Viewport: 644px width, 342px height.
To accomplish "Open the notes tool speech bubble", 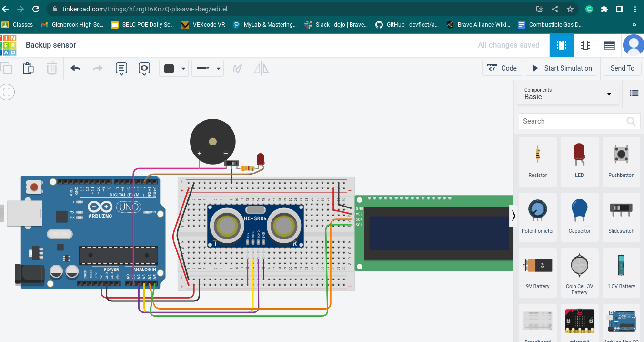I will (121, 68).
